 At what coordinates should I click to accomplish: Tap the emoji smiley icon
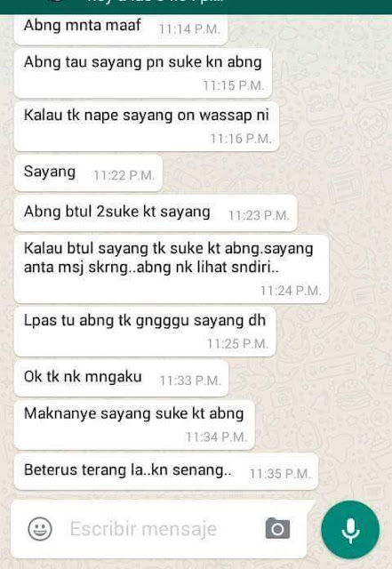(40, 529)
